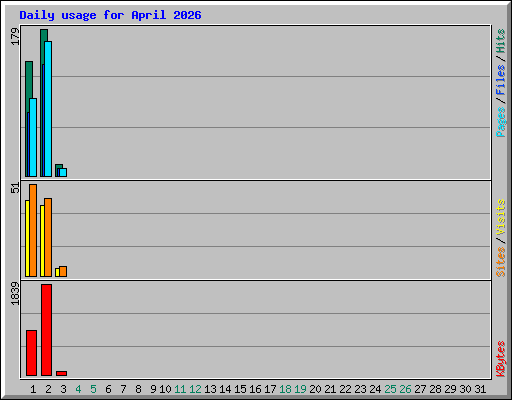Click the red KBytes bar for day 2
The image size is (512, 400).
46,330
